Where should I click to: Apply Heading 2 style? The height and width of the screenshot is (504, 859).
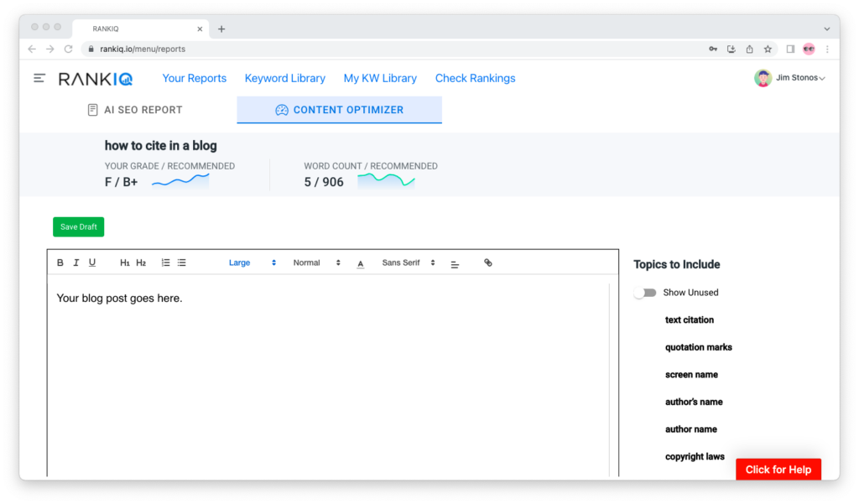141,263
